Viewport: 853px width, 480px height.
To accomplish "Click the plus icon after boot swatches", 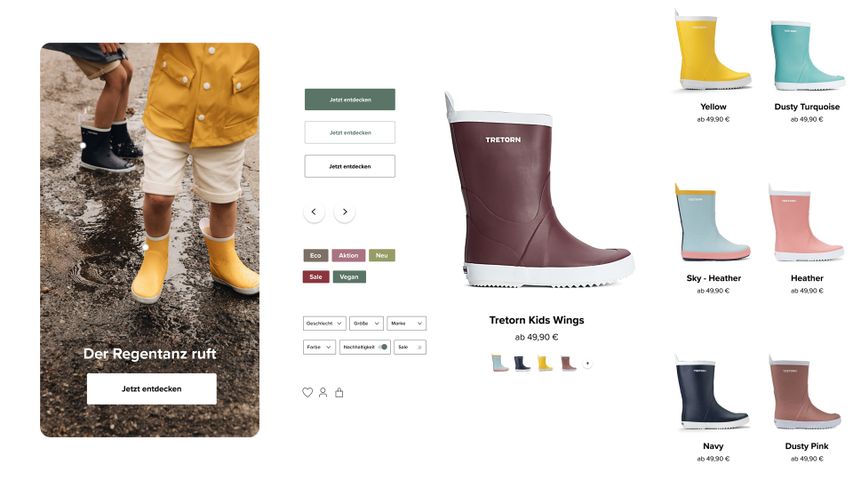I will pos(588,364).
